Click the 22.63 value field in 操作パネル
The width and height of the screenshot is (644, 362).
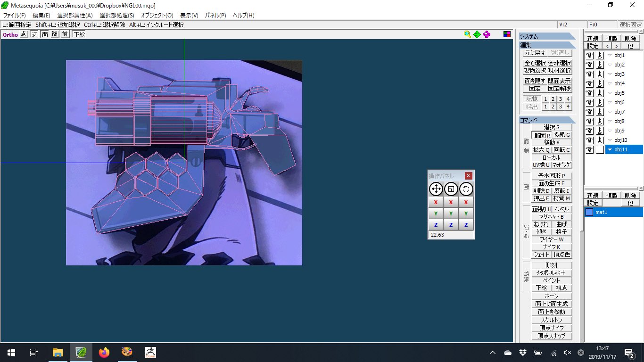451,235
